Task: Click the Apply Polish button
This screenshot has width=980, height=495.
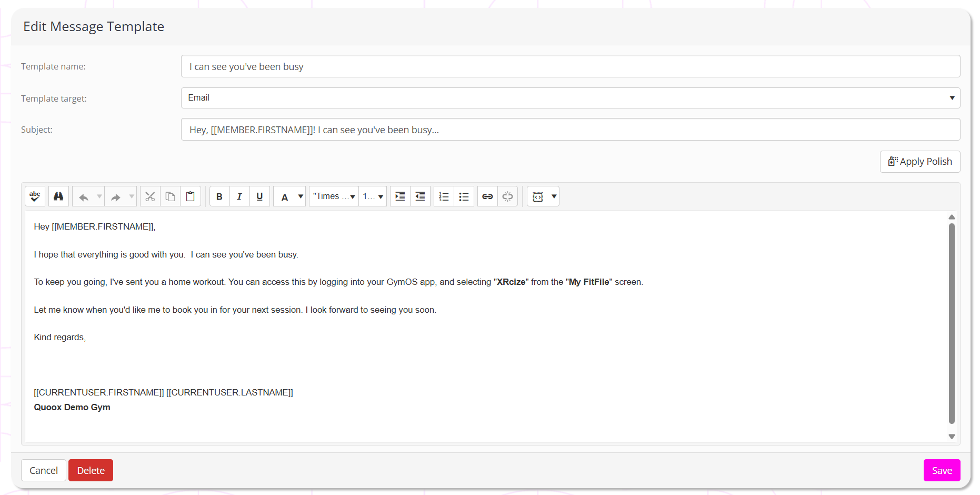Action: point(919,162)
